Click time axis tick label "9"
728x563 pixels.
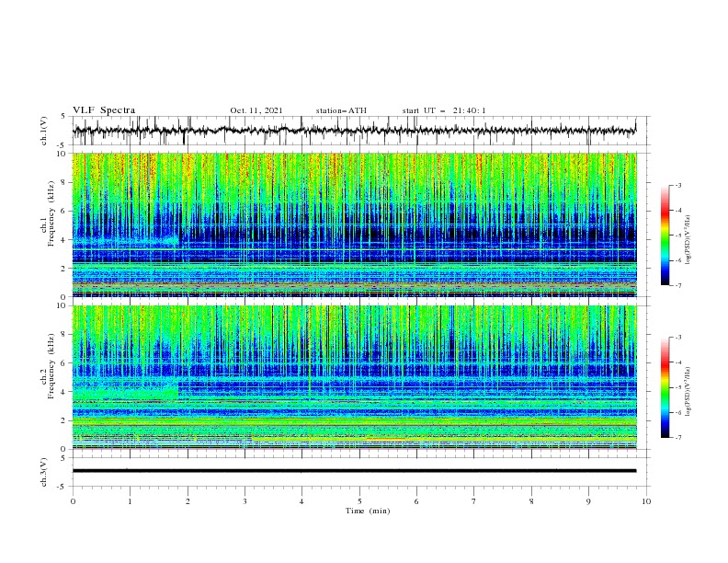click(x=588, y=501)
